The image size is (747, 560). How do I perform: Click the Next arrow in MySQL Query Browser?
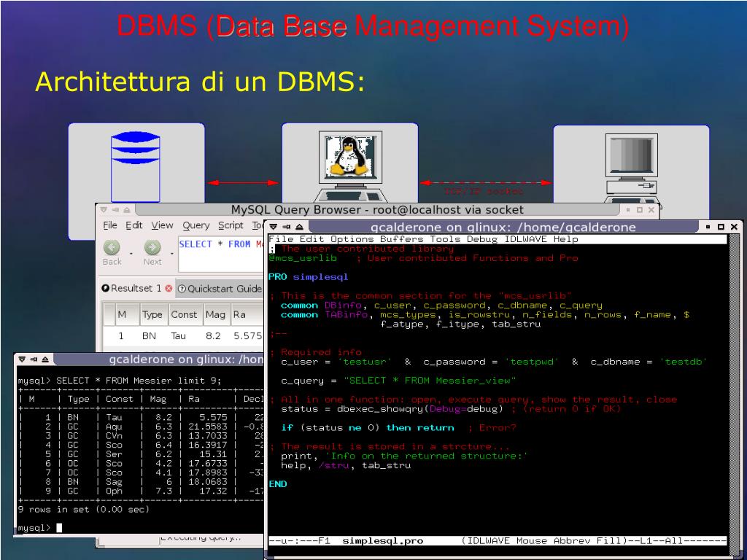tap(152, 247)
